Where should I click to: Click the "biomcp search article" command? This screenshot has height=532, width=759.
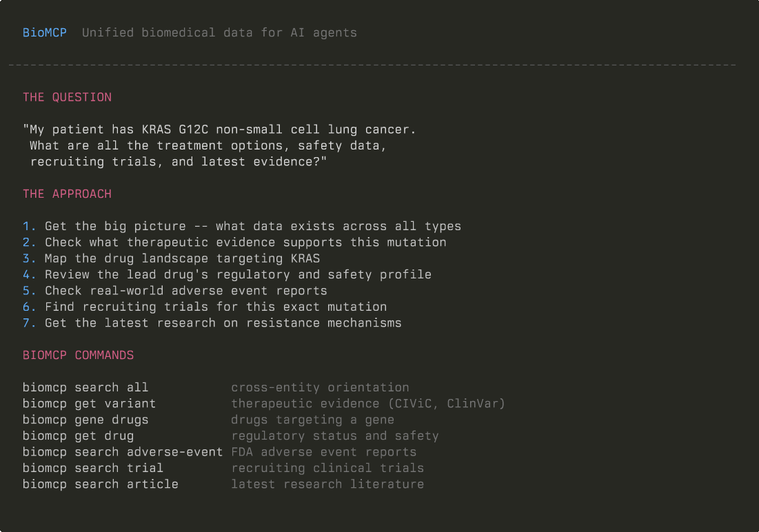tap(100, 484)
